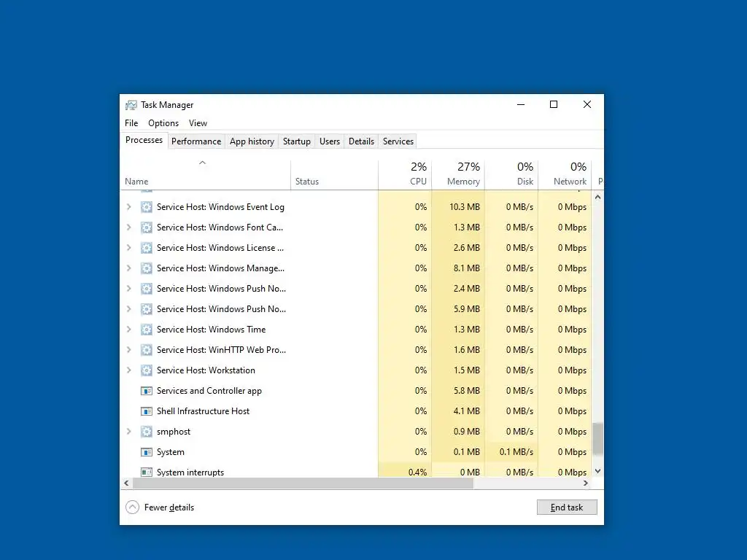Expand Service Host: WinHTTP Web Proxy entry

128,350
